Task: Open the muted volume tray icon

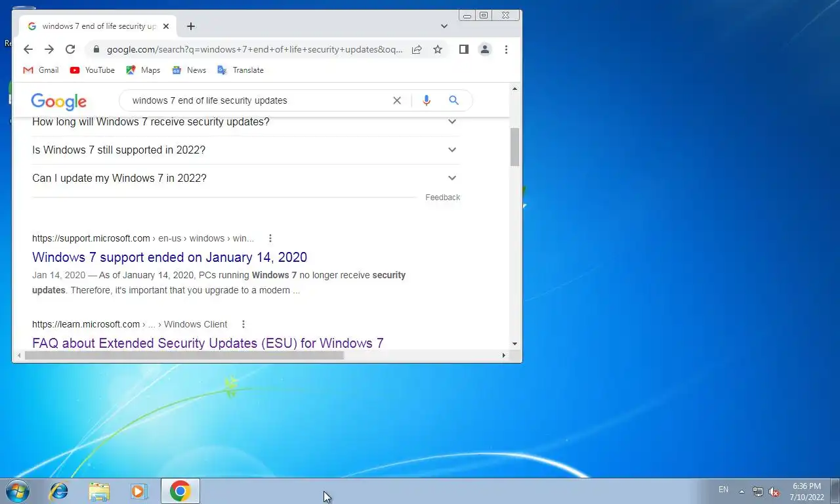Action: tap(774, 492)
